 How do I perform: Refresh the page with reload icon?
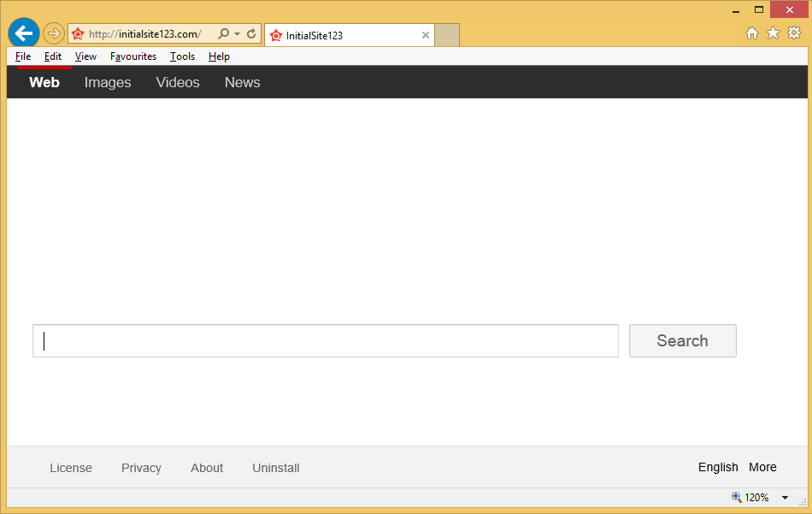tap(251, 34)
